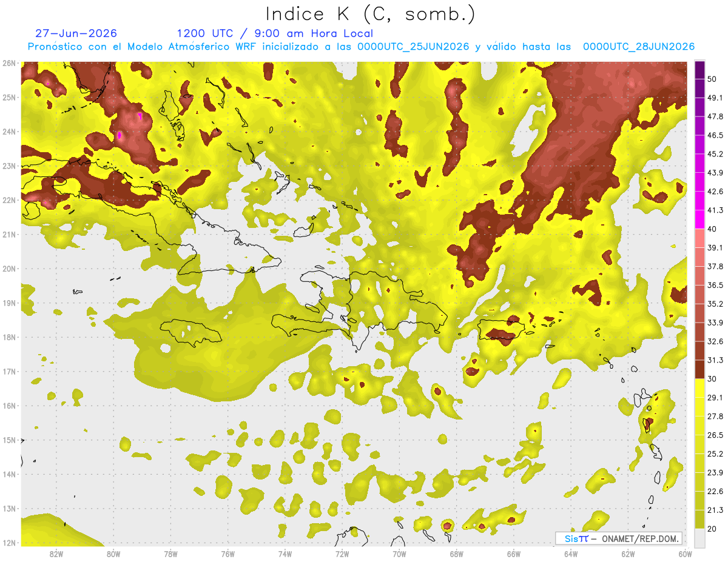This screenshot has height=562, width=728.
Task: Click the "29.1" colorbar value
Action: 715,397
